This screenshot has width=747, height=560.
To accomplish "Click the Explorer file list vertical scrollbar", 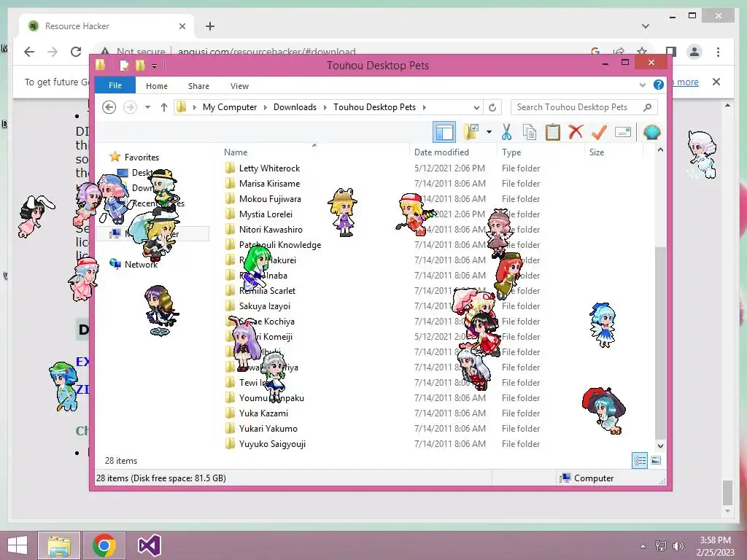I will (x=659, y=343).
